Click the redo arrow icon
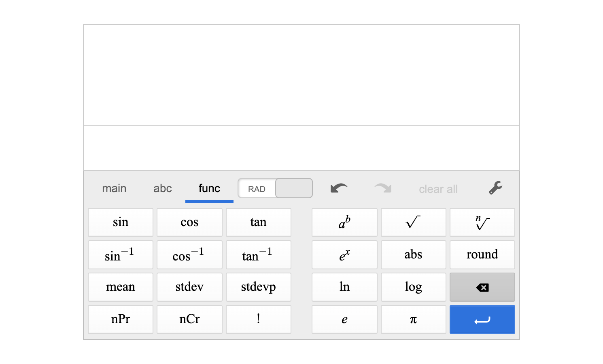603x364 pixels. pos(382,188)
